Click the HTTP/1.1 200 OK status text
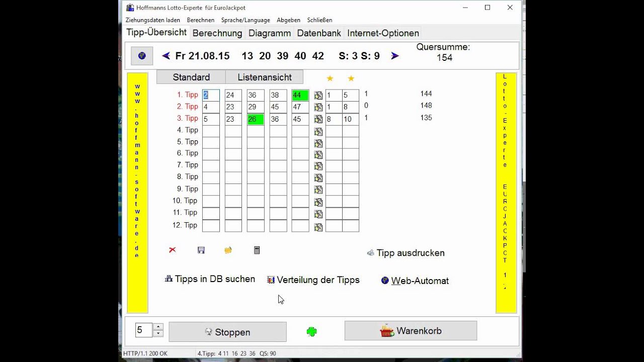The height and width of the screenshot is (362, 644). click(145, 353)
